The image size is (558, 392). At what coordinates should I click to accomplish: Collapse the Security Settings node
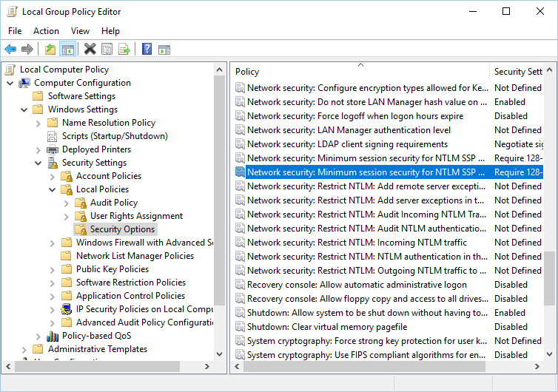tap(38, 163)
